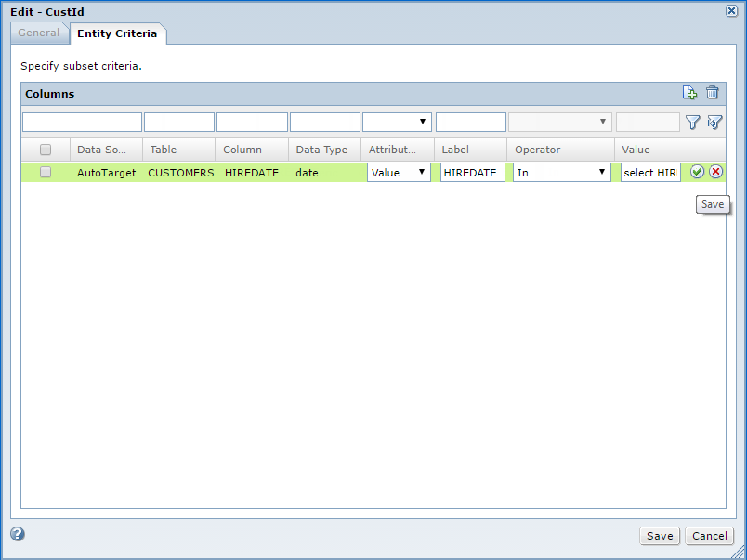This screenshot has height=560, width=747.
Task: Close the Edit - CustId dialog
Action: click(x=731, y=11)
